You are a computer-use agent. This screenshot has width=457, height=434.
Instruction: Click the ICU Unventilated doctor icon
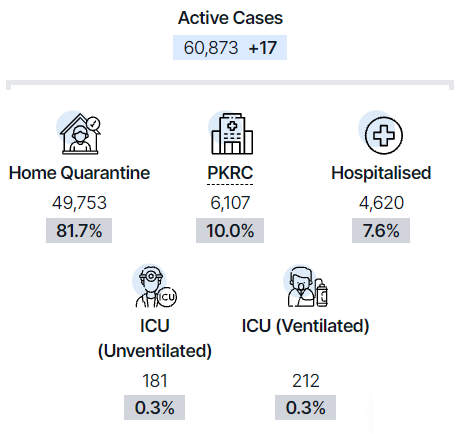coord(155,286)
